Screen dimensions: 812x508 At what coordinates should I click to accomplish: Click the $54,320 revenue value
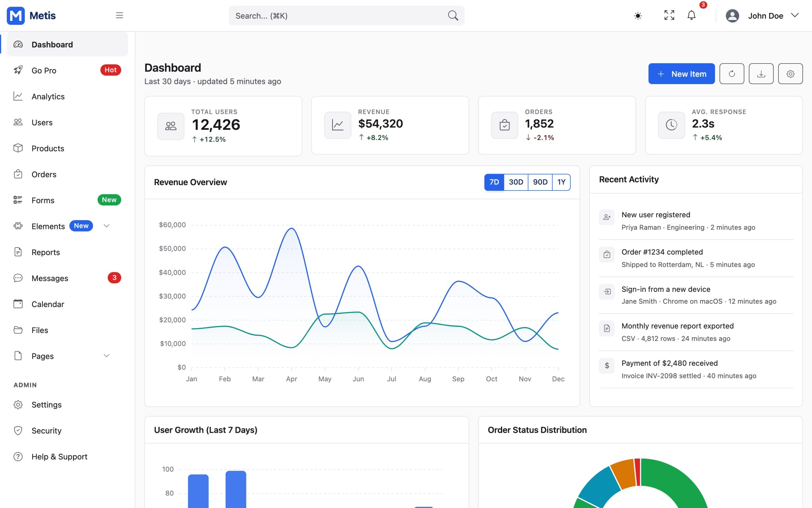pos(380,124)
